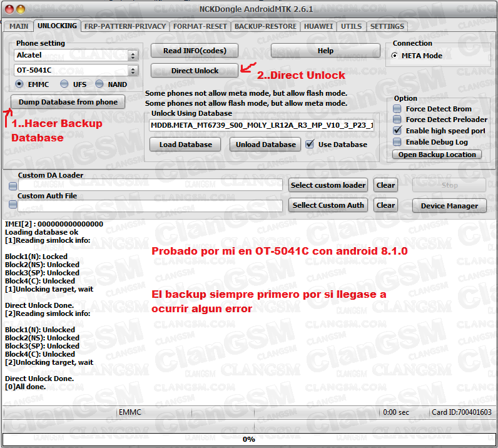Click the Custom DA Loader path field
Image resolution: width=498 pixels, height=448 pixels.
click(x=150, y=185)
